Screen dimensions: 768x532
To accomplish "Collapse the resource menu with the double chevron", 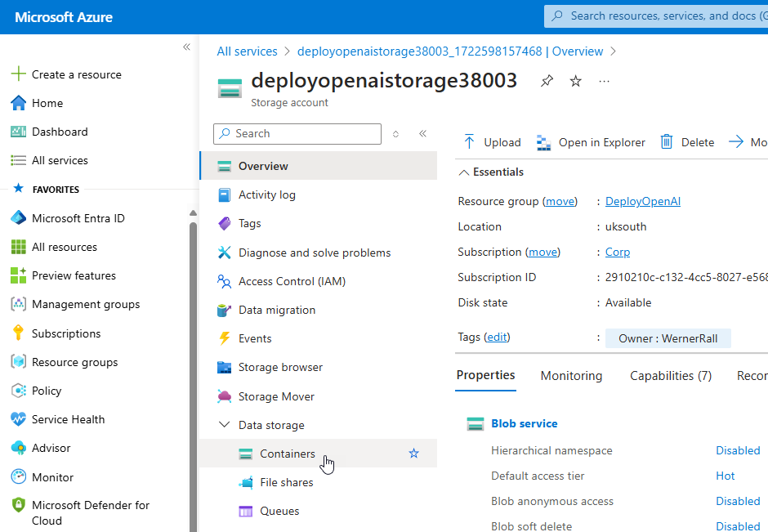I will 422,133.
